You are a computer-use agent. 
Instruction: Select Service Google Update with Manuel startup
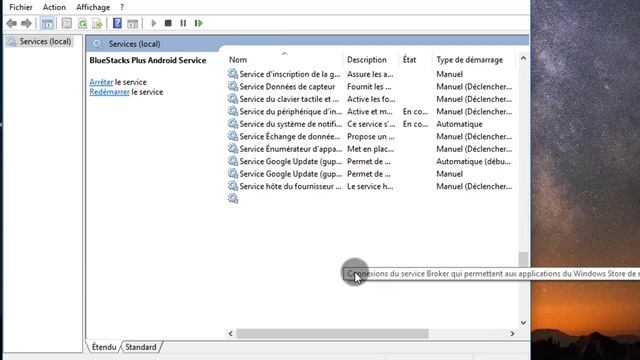[370, 174]
